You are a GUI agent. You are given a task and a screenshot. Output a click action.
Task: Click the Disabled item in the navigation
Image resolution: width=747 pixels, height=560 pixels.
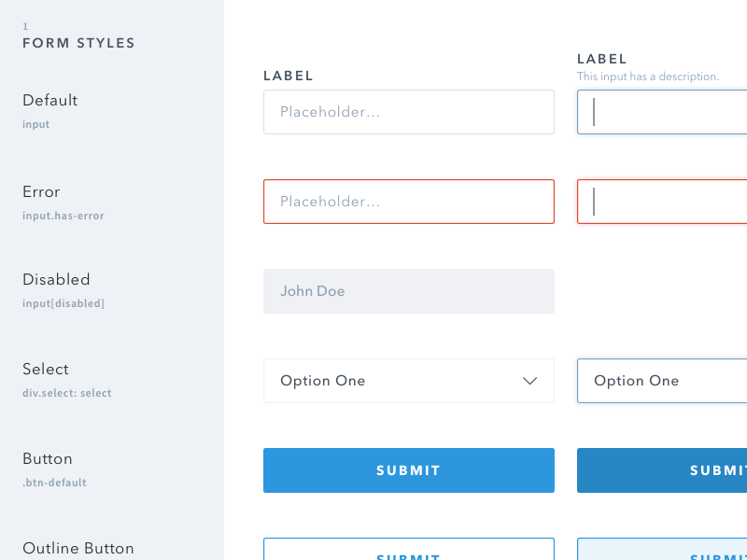point(56,279)
